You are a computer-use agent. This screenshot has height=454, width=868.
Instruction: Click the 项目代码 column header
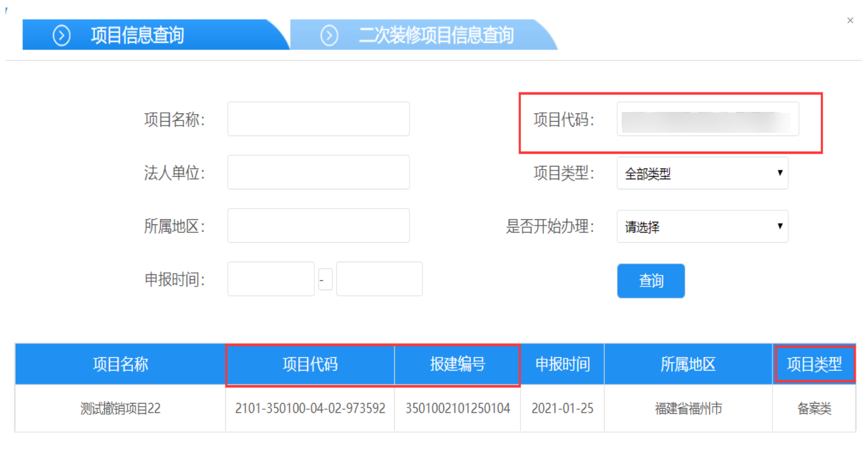click(310, 364)
